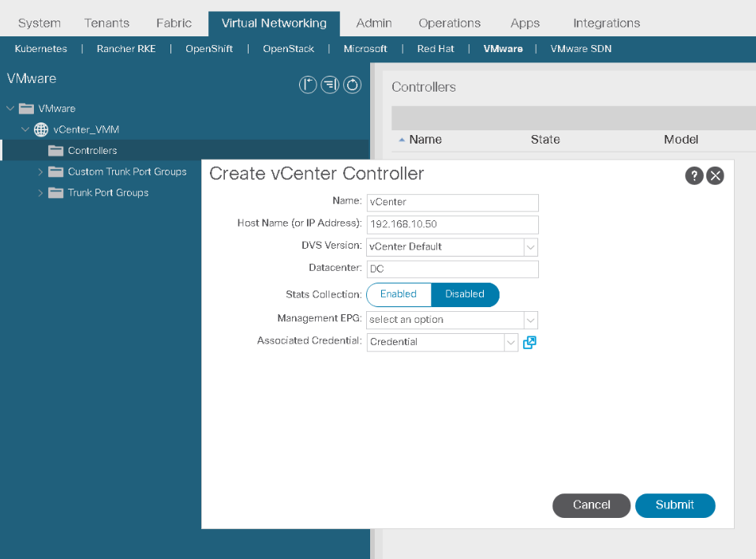
Task: Click the Name input field
Action: (453, 203)
